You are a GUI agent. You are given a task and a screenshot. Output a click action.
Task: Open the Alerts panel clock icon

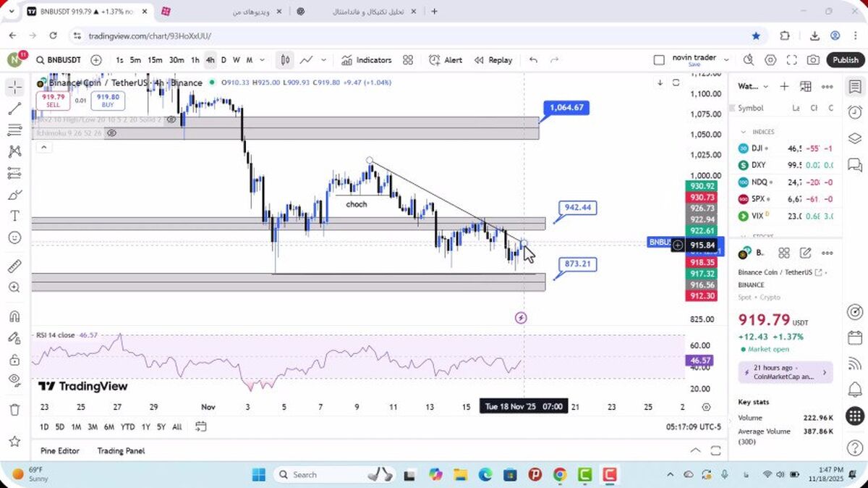pos(855,112)
